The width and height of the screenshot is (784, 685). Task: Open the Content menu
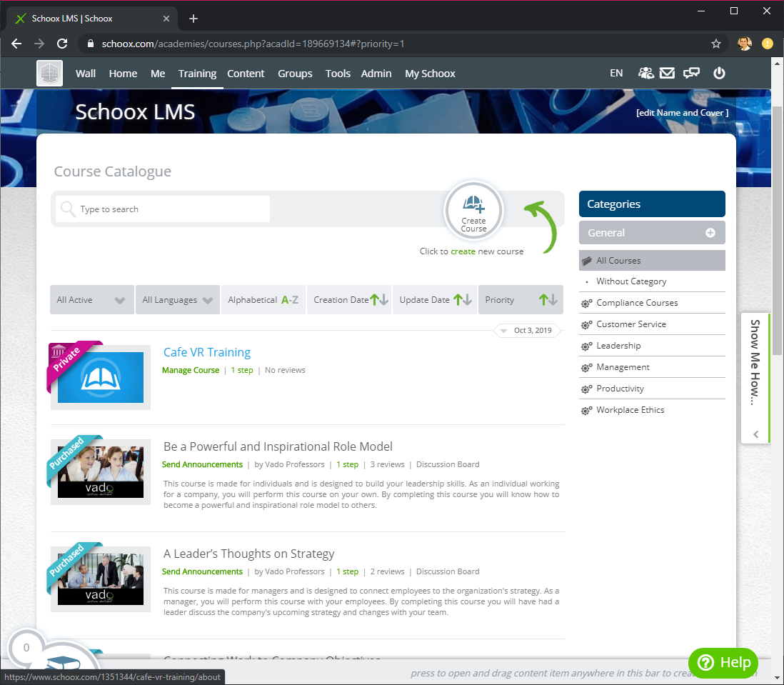[x=246, y=74]
